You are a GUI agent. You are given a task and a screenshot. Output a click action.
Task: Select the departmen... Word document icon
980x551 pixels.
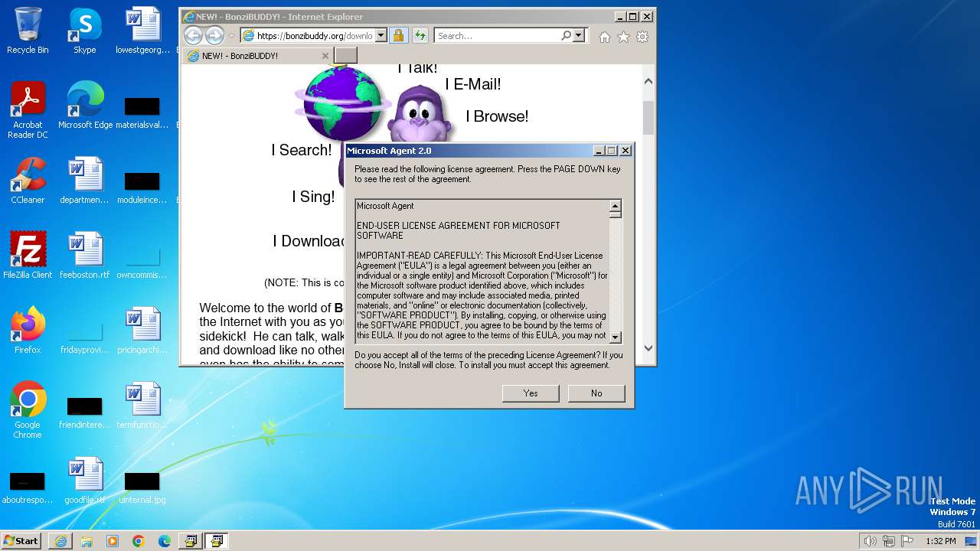[x=85, y=181]
